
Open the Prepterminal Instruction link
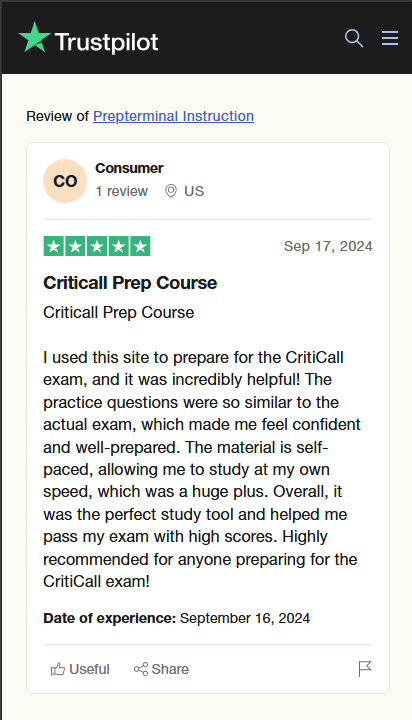pos(173,116)
